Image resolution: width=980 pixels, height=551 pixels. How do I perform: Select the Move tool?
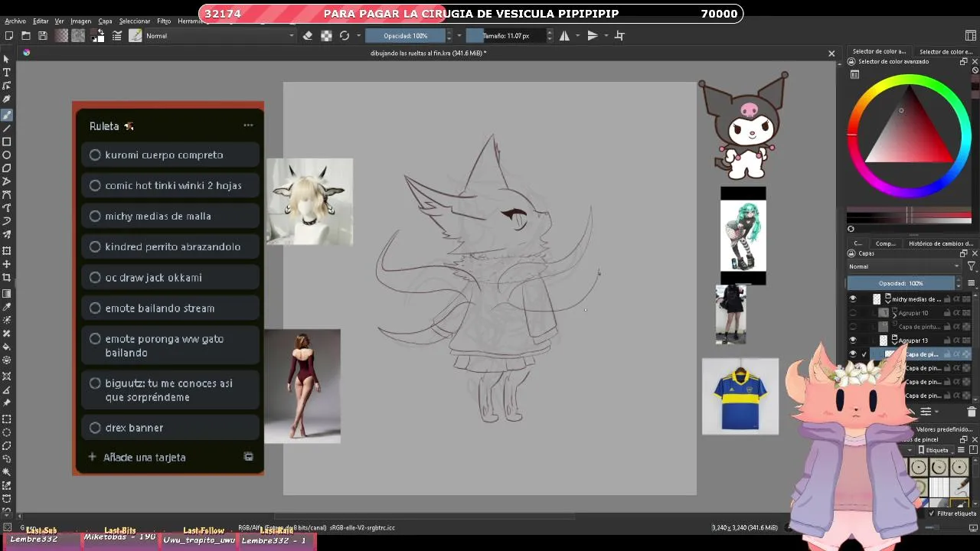point(7,264)
